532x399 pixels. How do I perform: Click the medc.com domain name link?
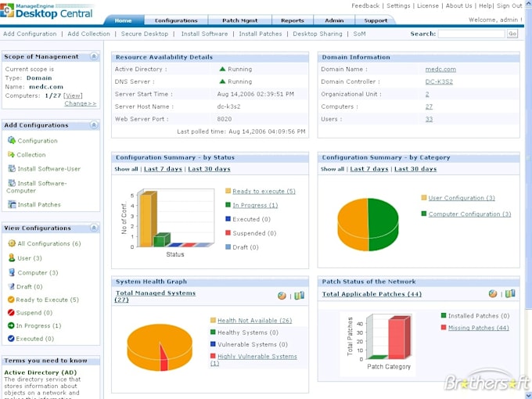[440, 69]
